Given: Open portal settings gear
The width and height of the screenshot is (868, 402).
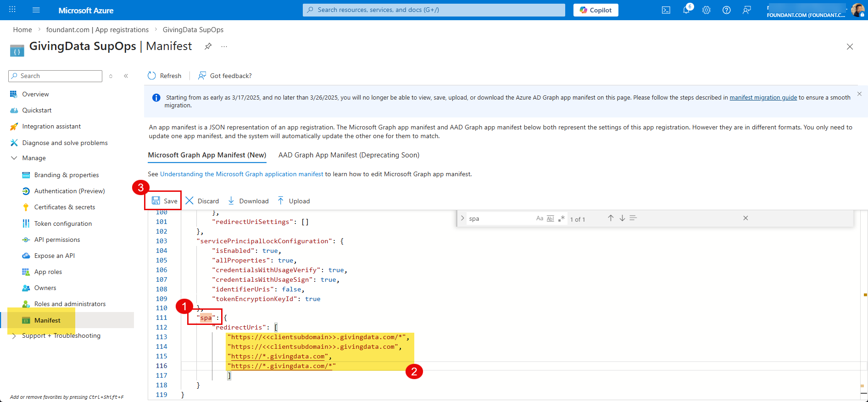Looking at the screenshot, I should (707, 10).
